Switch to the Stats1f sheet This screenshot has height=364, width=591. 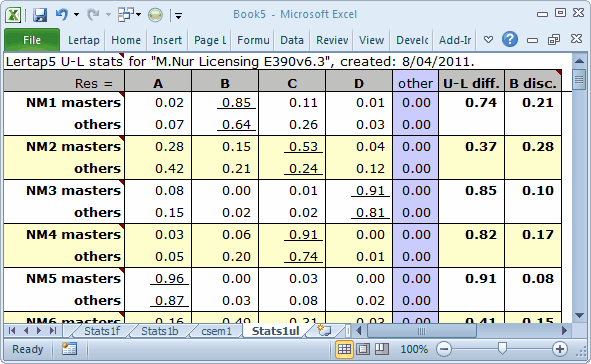102,331
